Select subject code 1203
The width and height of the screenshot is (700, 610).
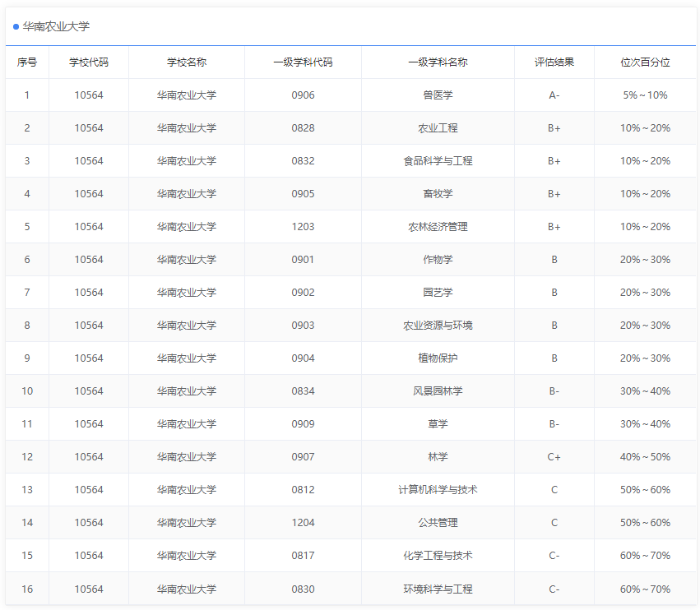tap(304, 227)
